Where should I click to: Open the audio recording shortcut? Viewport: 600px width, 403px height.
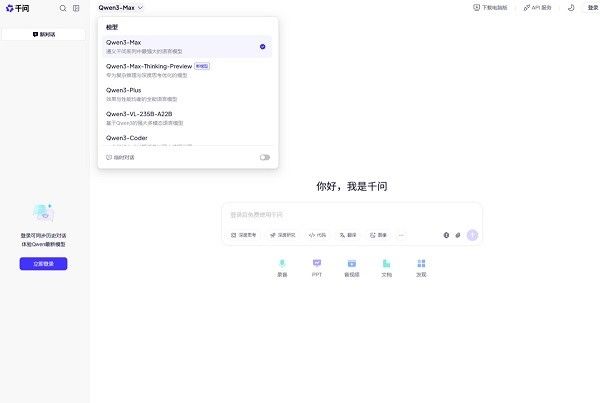pos(282,268)
